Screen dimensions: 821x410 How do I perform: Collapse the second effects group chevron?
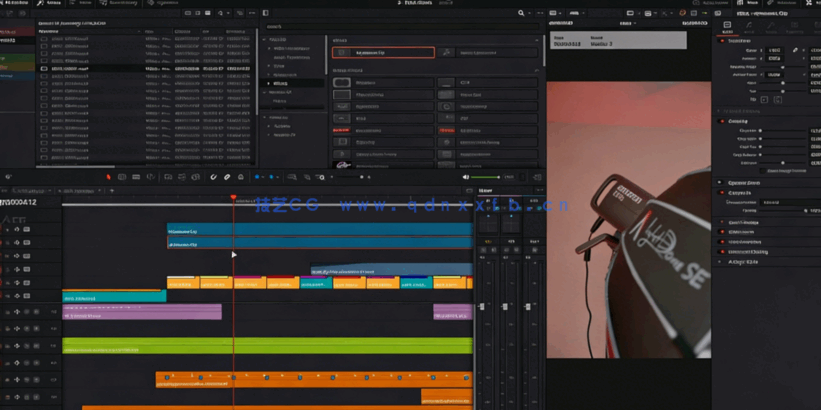point(537,70)
